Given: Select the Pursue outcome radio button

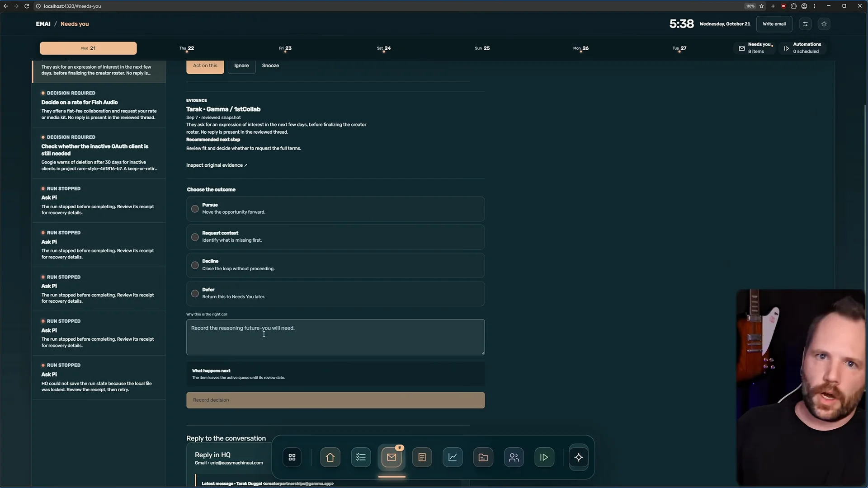Looking at the screenshot, I should [195, 209].
